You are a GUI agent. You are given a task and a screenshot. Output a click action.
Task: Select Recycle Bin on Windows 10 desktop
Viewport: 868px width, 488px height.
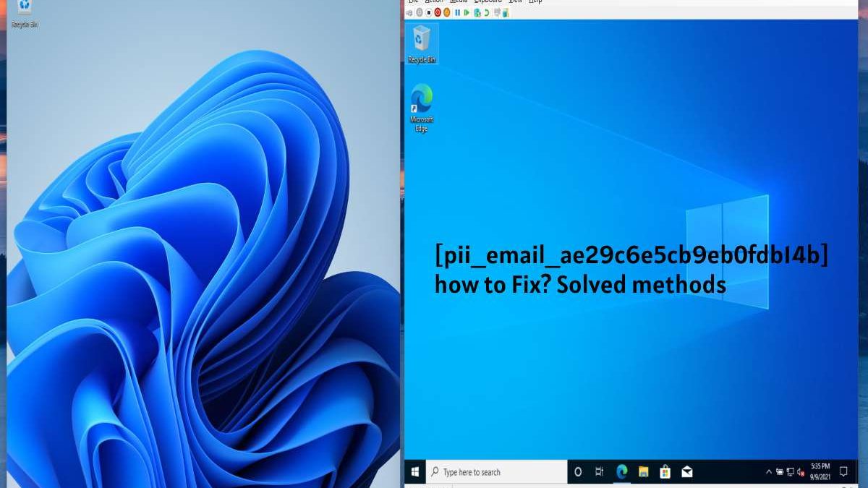pyautogui.click(x=422, y=44)
